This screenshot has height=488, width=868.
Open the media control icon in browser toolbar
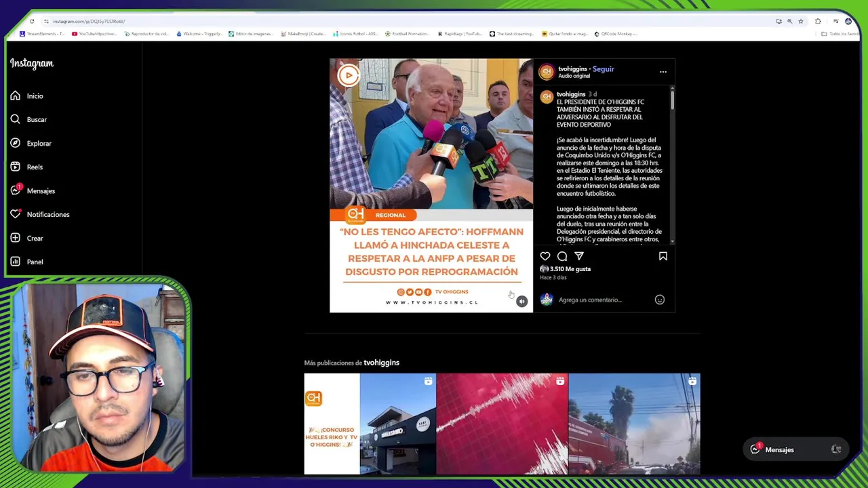pyautogui.click(x=835, y=21)
